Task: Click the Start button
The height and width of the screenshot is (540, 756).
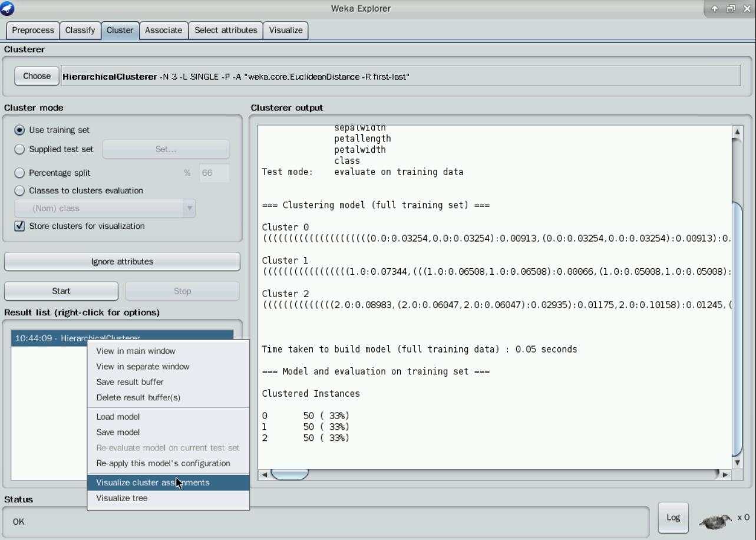Action: 61,291
